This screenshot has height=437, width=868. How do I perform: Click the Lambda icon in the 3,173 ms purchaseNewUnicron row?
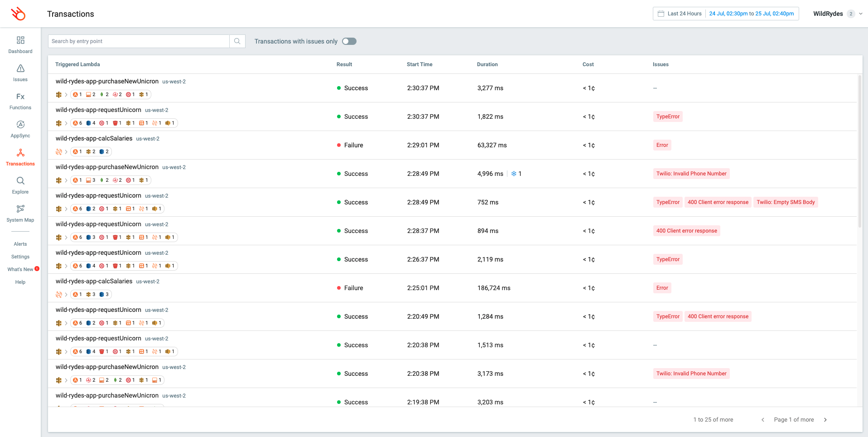[75, 380]
